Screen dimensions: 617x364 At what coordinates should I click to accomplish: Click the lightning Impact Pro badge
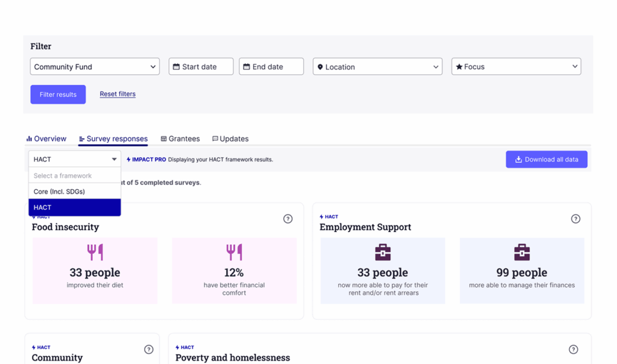pos(146,159)
